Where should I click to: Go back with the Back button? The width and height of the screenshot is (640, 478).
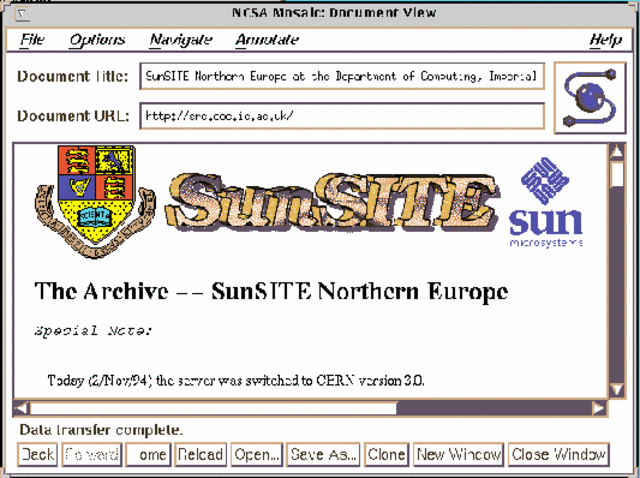[x=38, y=454]
